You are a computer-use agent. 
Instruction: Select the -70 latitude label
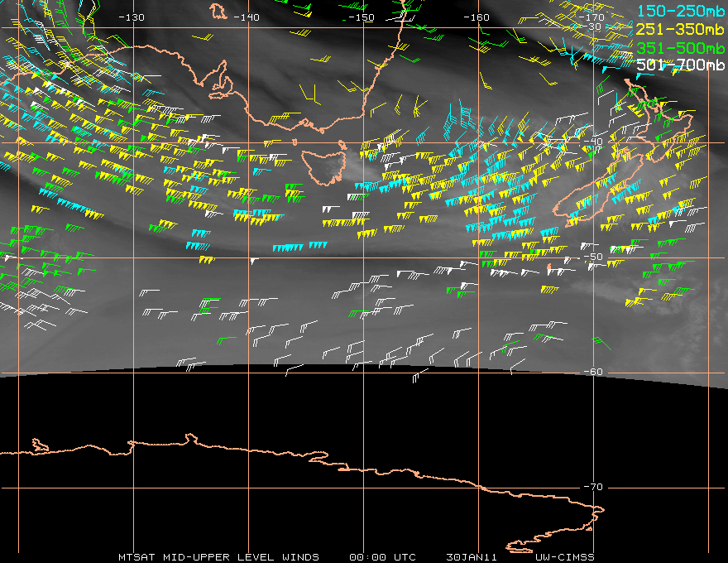pyautogui.click(x=592, y=487)
